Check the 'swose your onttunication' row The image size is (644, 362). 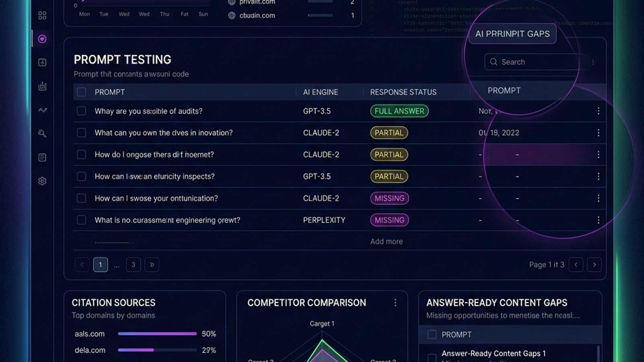(81, 198)
